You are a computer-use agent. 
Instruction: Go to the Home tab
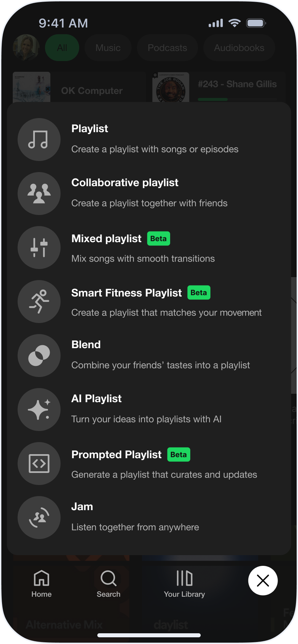tap(42, 584)
